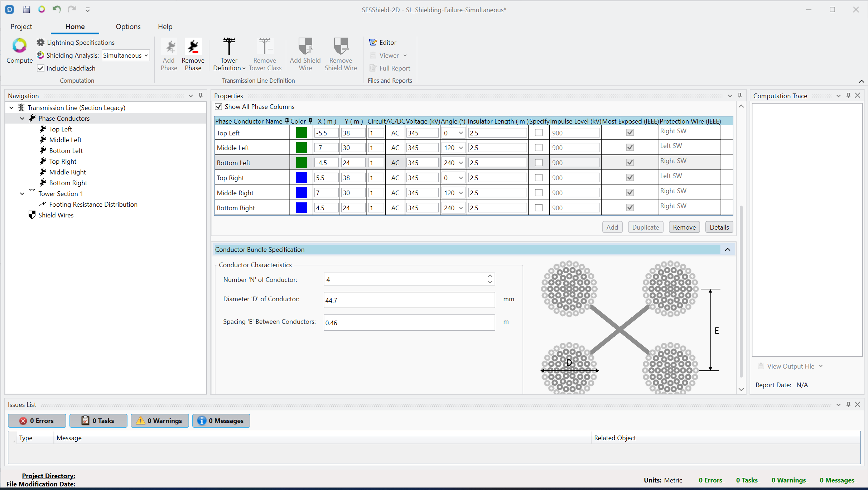868x490 pixels.
Task: Click the Diameter 'D' of Conductor field
Action: tap(409, 300)
